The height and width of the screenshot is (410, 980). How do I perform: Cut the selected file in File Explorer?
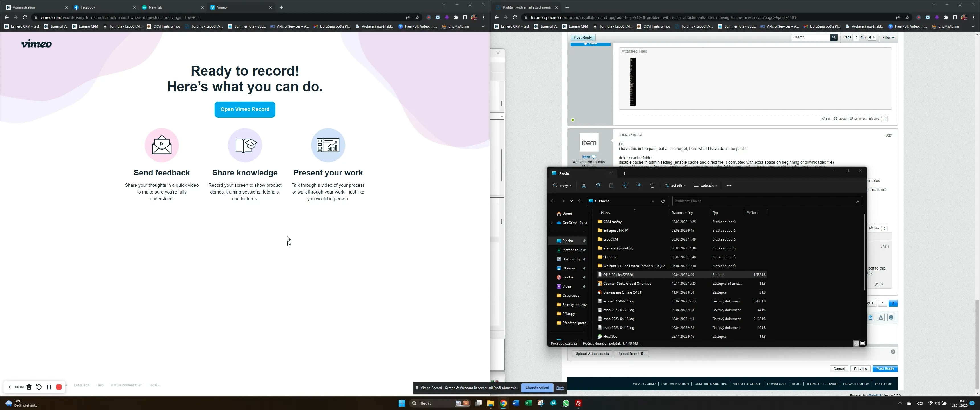coord(584,186)
